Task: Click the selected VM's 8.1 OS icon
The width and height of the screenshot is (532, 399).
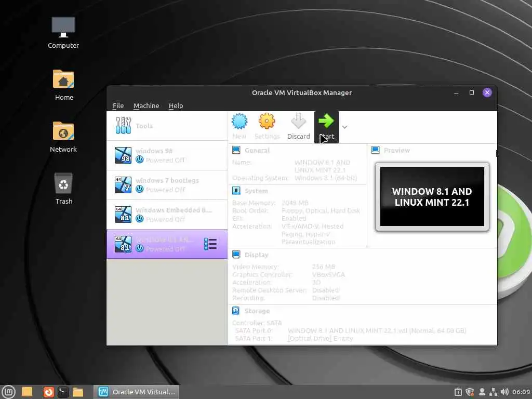Action: pos(123,244)
